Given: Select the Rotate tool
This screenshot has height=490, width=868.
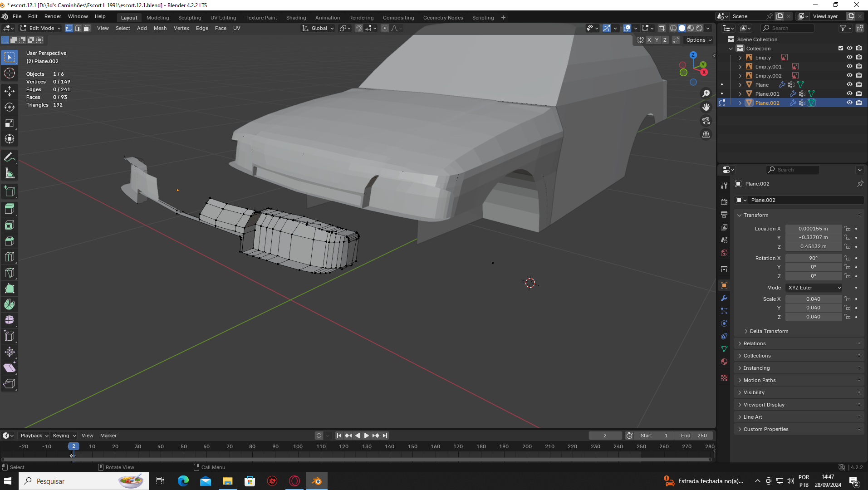Looking at the screenshot, I should click(10, 108).
